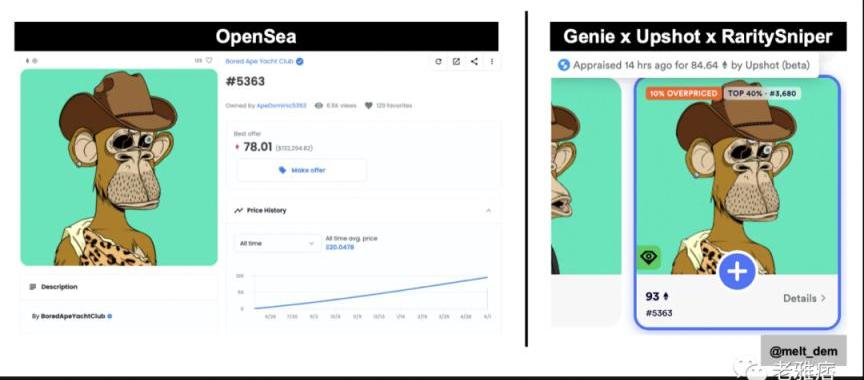The height and width of the screenshot is (380, 864).
Task: Click the BoredApeYachtClub creator link
Action: click(x=73, y=316)
